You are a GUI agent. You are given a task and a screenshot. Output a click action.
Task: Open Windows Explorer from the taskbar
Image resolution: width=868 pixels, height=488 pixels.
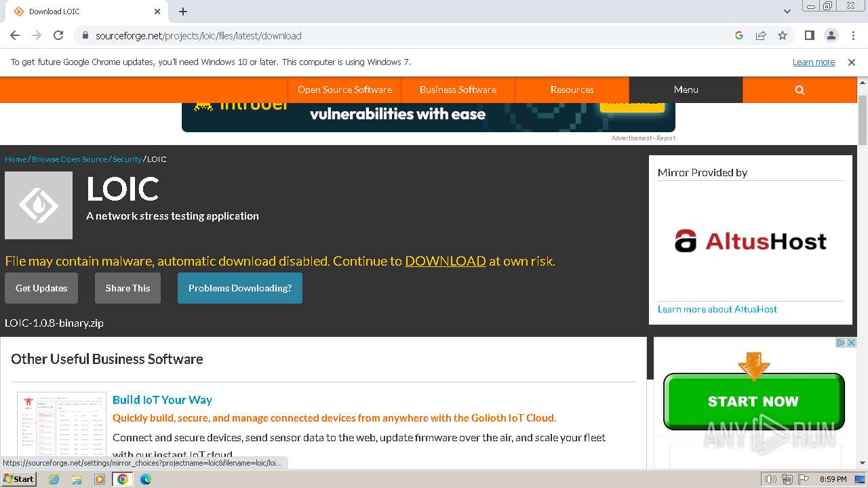[x=77, y=479]
